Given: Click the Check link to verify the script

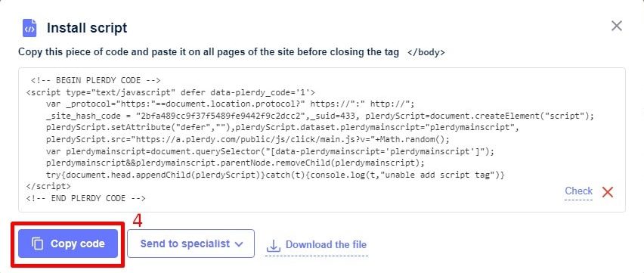Looking at the screenshot, I should coord(579,191).
